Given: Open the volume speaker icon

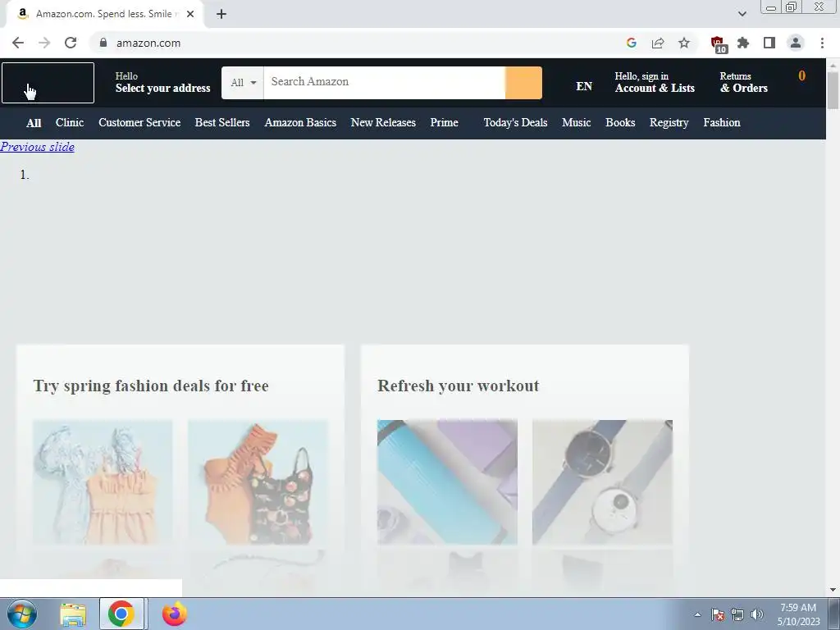Looking at the screenshot, I should pyautogui.click(x=756, y=614).
